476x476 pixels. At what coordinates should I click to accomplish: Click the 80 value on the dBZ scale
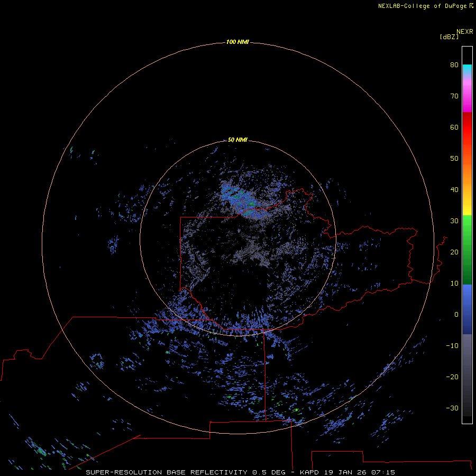click(x=454, y=65)
